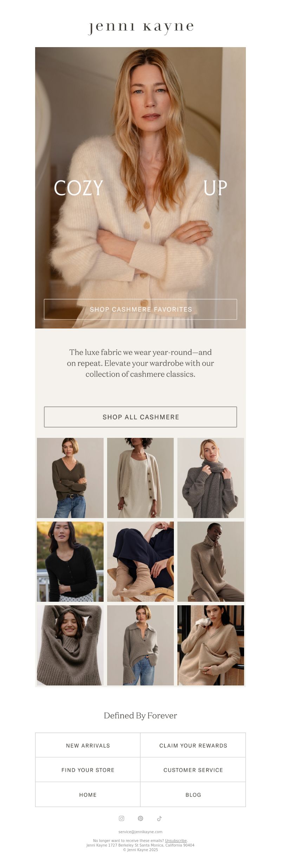Click service@jennikayne.com email link

click(140, 832)
